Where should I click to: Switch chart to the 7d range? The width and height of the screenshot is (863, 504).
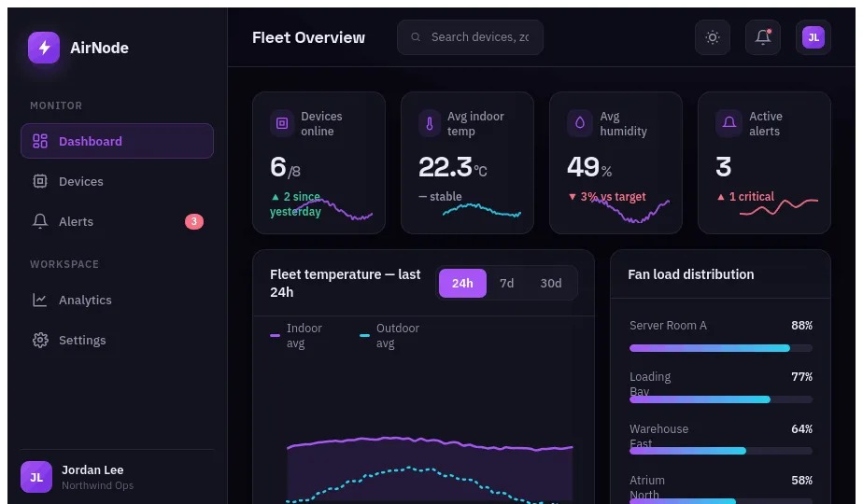506,283
